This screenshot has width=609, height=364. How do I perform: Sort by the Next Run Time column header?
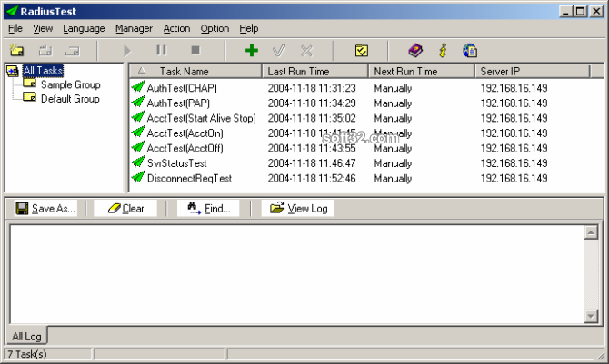[x=422, y=72]
